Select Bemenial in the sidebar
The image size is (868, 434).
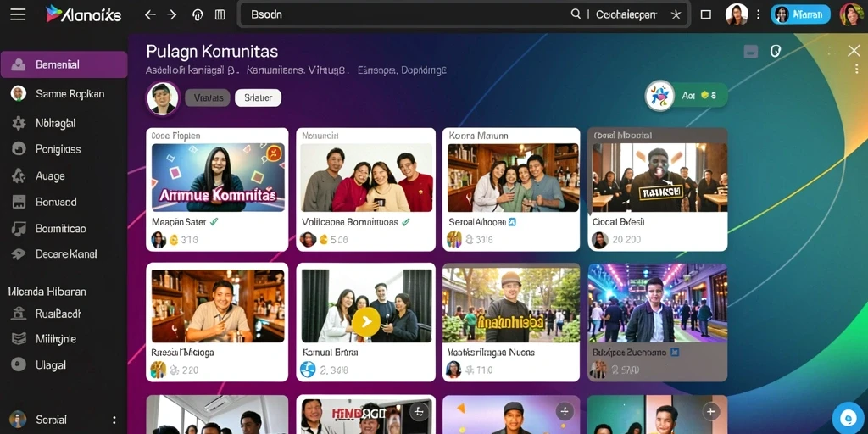64,64
